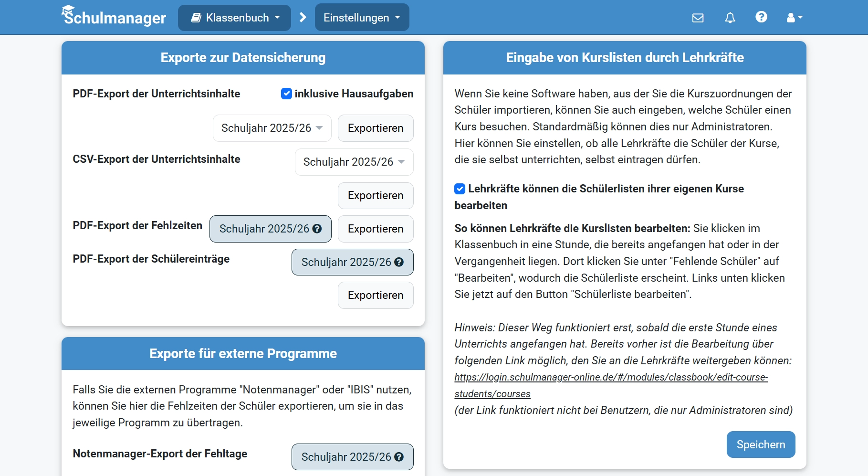Viewport: 868px width, 476px height.
Task: Select Schuljahr for PDF-Export der Fehlzeiten
Action: [271, 229]
